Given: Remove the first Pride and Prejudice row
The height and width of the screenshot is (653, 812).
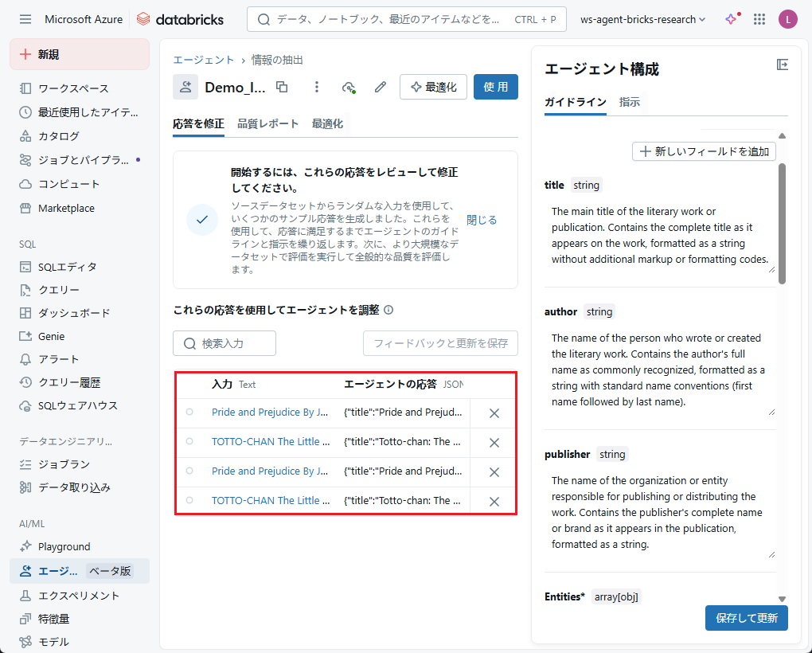Looking at the screenshot, I should 494,413.
